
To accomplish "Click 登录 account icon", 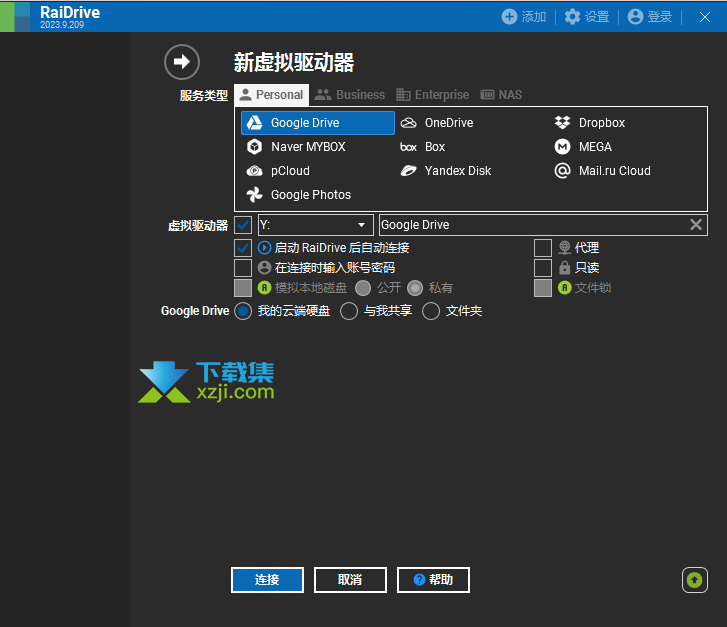I will pos(635,17).
